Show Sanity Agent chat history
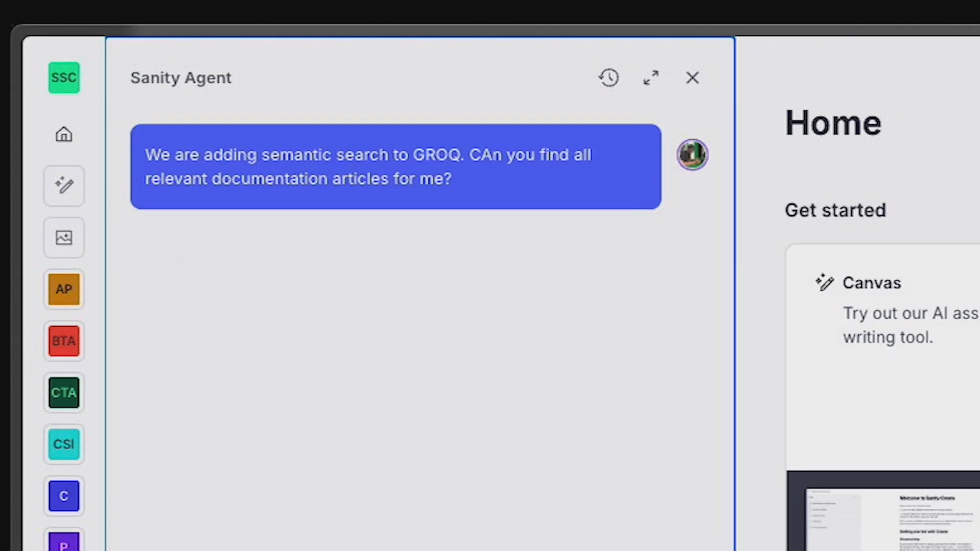Image resolution: width=980 pixels, height=551 pixels. (x=609, y=77)
